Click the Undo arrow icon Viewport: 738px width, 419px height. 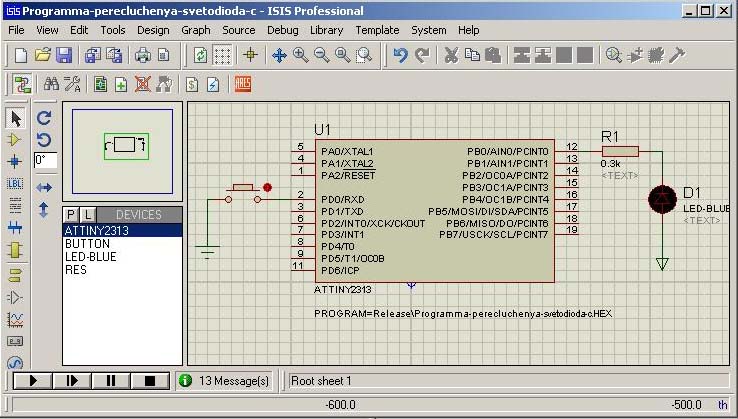pyautogui.click(x=400, y=55)
